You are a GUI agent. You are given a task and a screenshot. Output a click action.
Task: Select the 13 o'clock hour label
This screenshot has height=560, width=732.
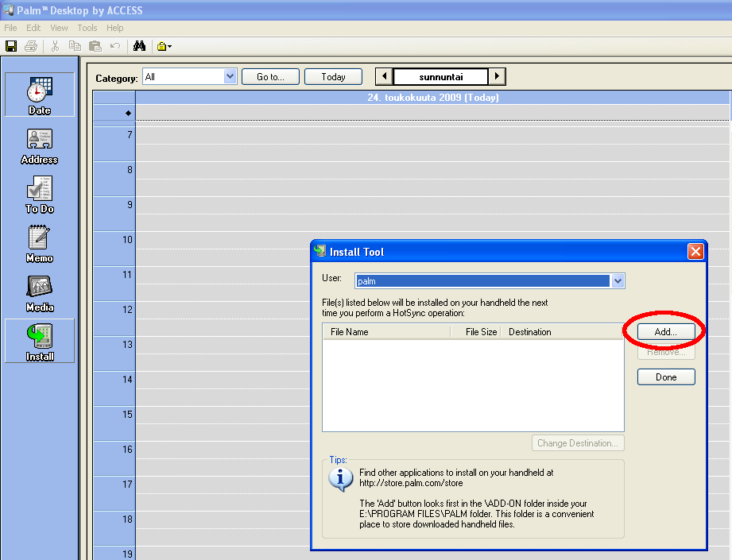(127, 345)
